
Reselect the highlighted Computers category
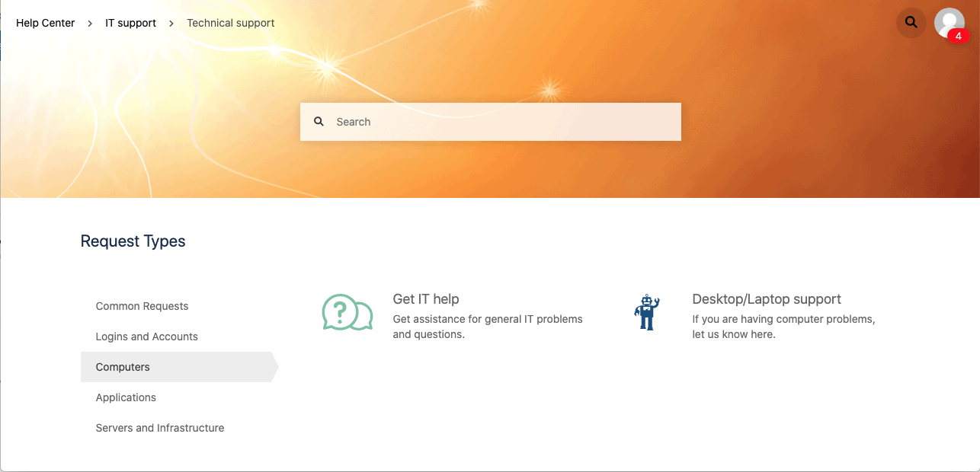pyautogui.click(x=122, y=367)
